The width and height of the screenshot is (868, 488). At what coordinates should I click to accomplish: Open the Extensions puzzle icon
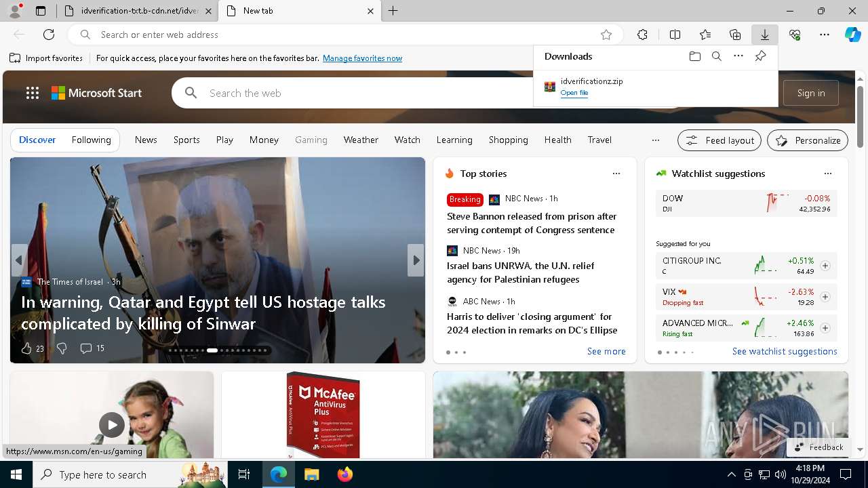[642, 35]
